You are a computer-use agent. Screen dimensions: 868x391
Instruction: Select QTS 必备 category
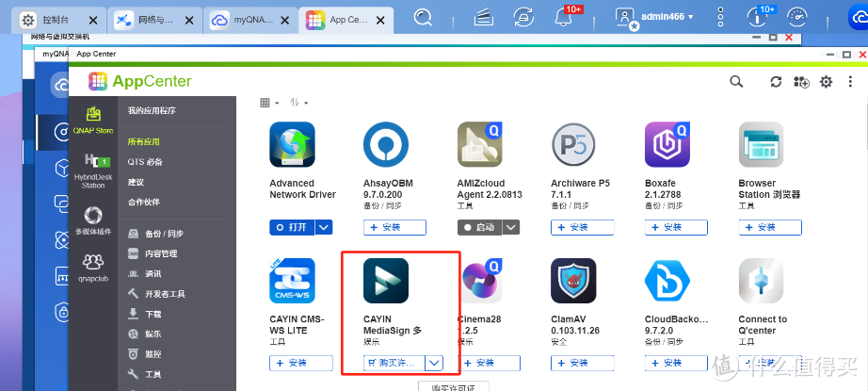pos(145,162)
